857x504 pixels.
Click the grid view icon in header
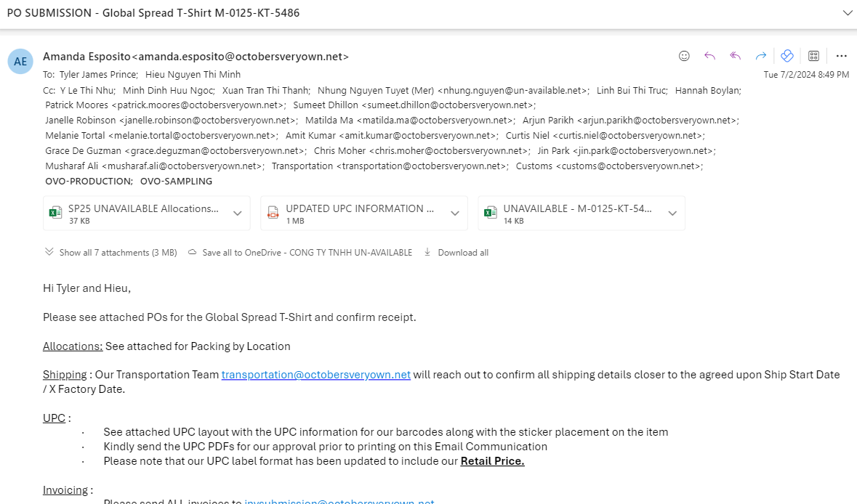[x=814, y=56]
